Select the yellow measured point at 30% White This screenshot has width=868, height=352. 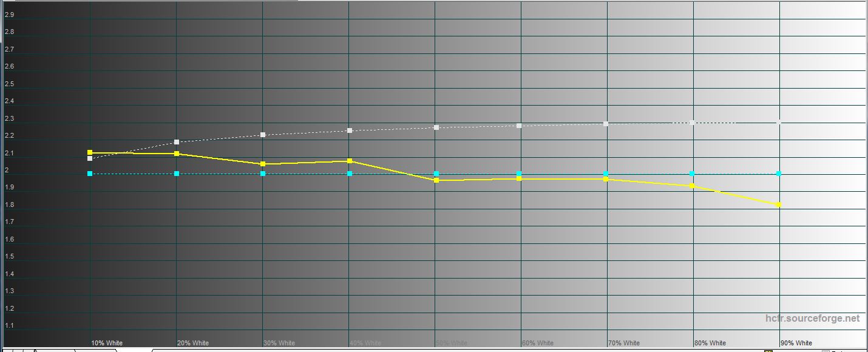263,164
